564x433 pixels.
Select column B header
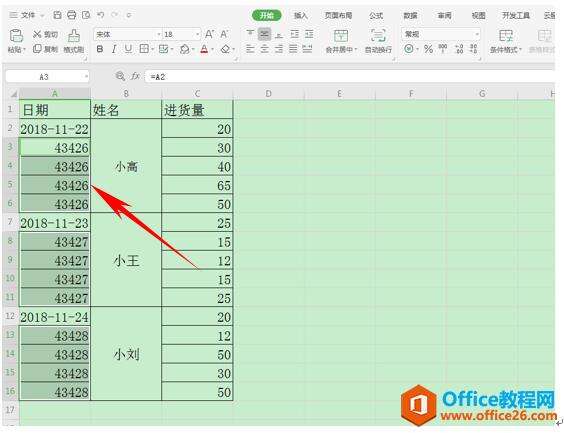[x=126, y=94]
